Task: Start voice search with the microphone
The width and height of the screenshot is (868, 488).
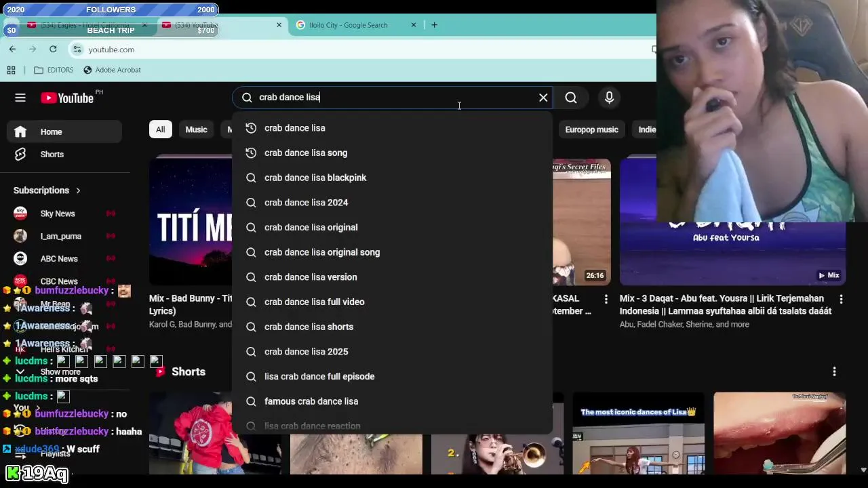Action: coord(609,98)
